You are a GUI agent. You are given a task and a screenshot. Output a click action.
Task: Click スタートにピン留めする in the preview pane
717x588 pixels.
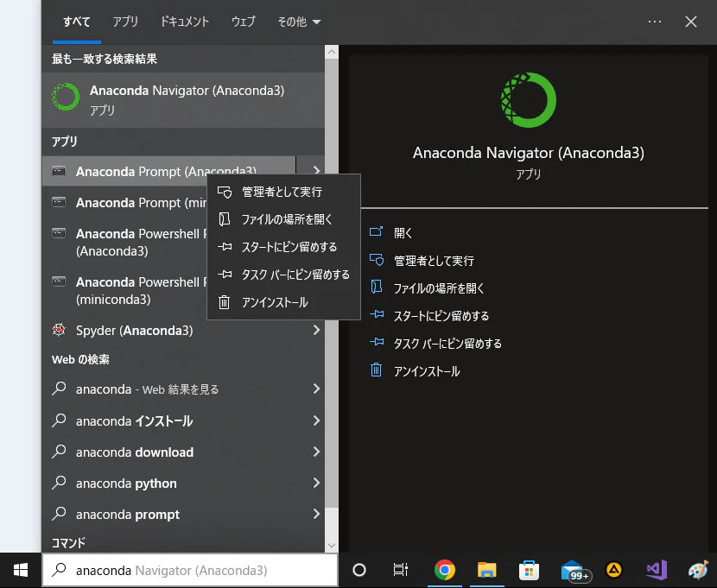tap(441, 316)
